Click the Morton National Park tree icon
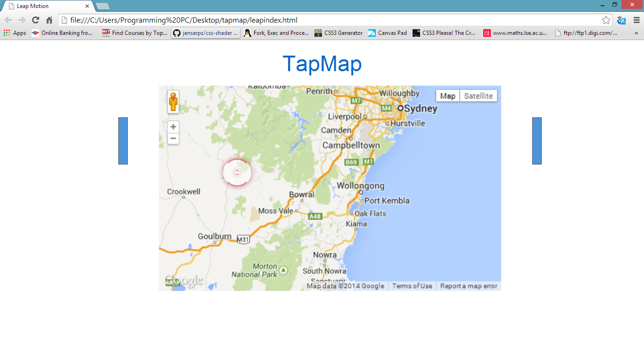 click(x=283, y=270)
